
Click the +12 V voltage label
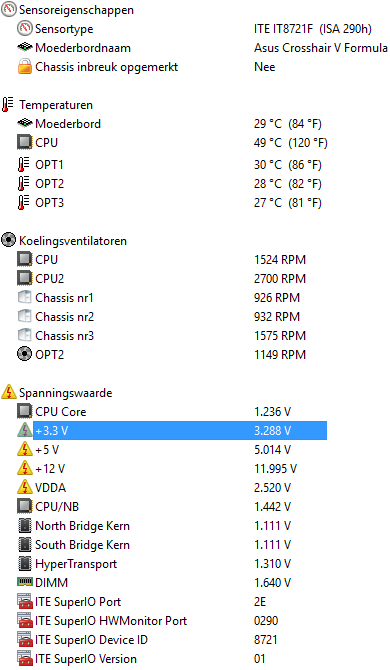coord(50,469)
